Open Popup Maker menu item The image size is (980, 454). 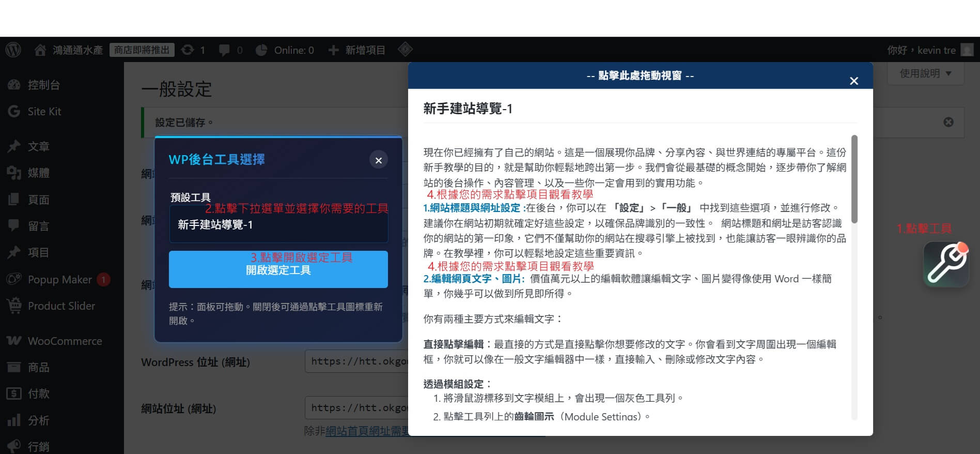60,279
